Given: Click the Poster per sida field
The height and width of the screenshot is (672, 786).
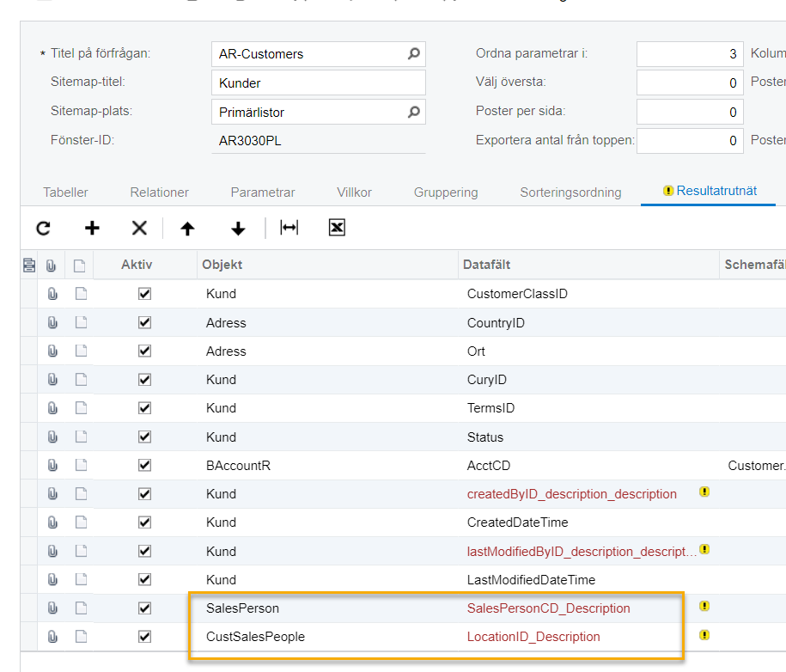Looking at the screenshot, I should tap(690, 112).
